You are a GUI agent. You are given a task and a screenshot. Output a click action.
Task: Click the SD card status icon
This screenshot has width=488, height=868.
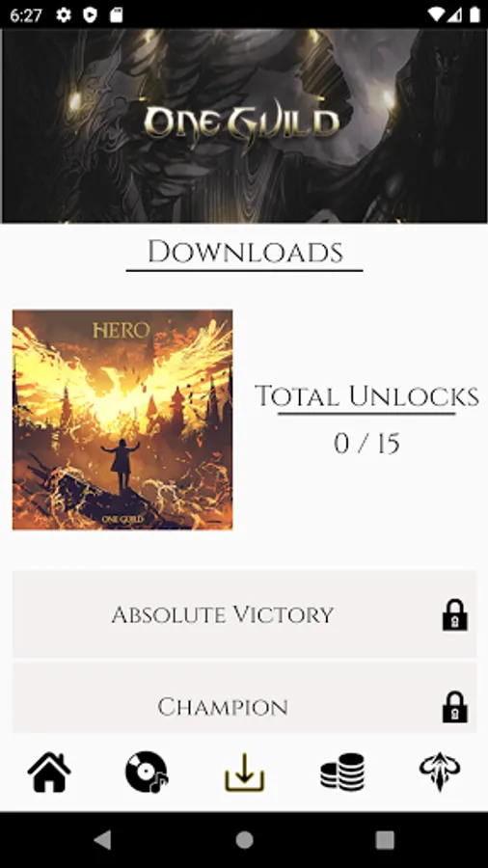[116, 14]
